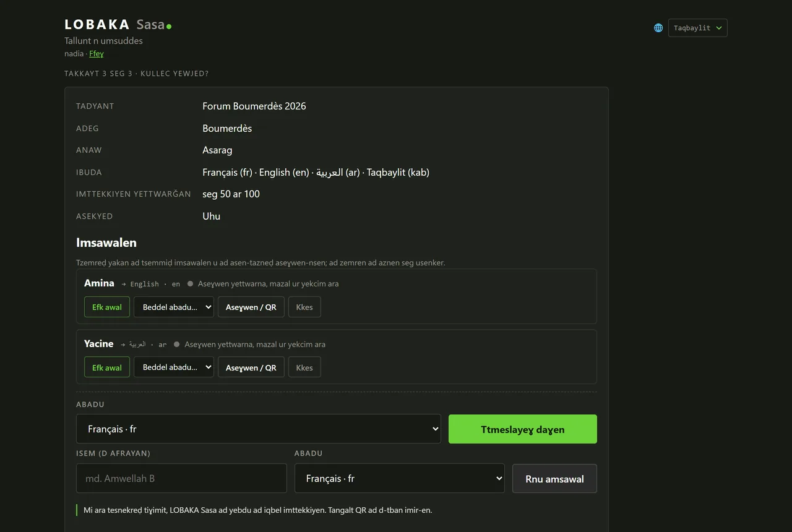Open the Abadu Français dropdown beside Ttmeslayeɣ
The image size is (792, 532).
click(x=259, y=429)
